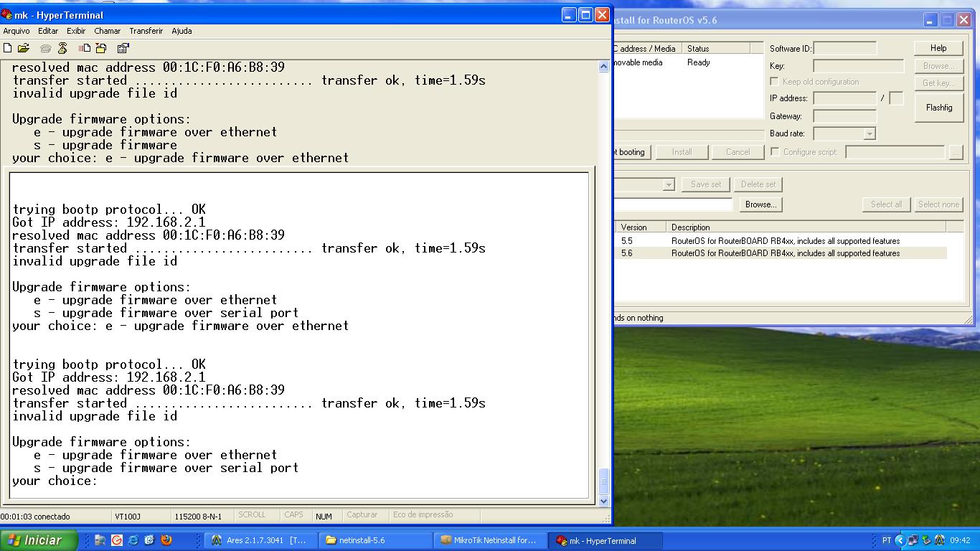
Task: Click the Open folder icon in HyperTerminal toolbar
Action: pyautogui.click(x=24, y=48)
